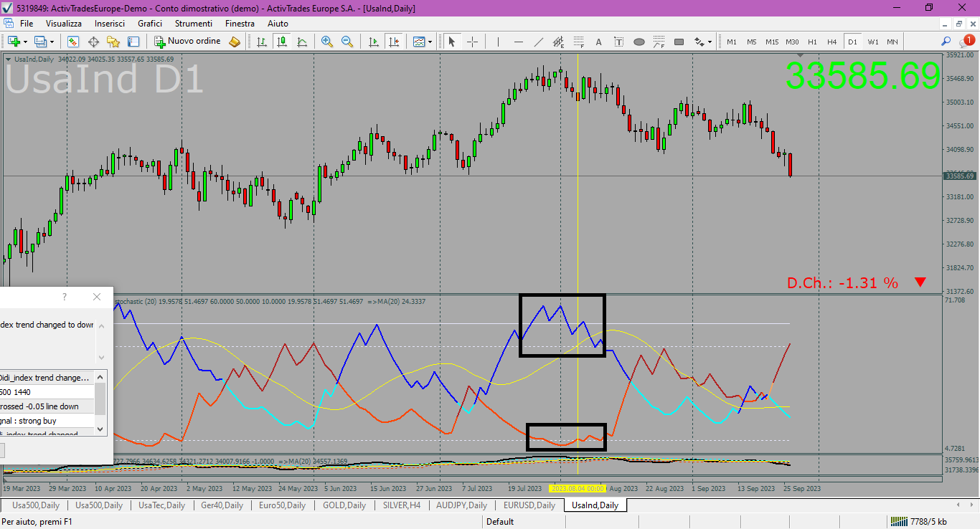980x529 pixels.
Task: Select the text label tool
Action: point(618,42)
